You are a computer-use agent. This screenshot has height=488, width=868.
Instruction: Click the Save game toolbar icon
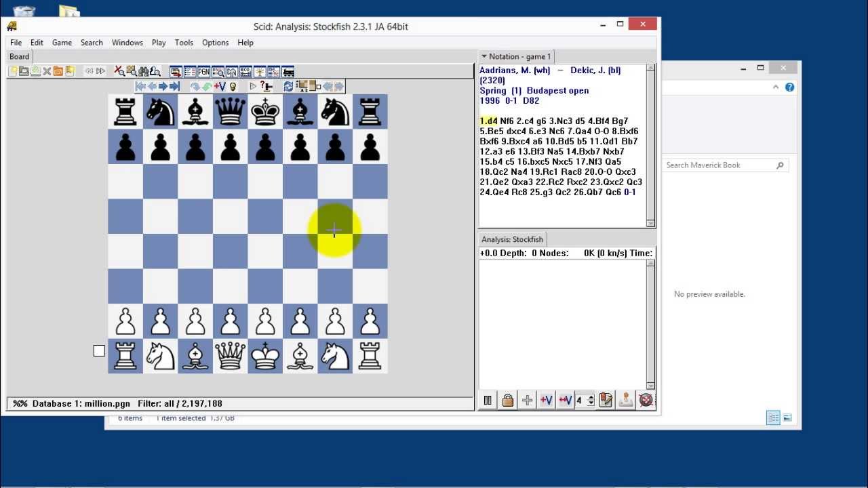coord(35,71)
